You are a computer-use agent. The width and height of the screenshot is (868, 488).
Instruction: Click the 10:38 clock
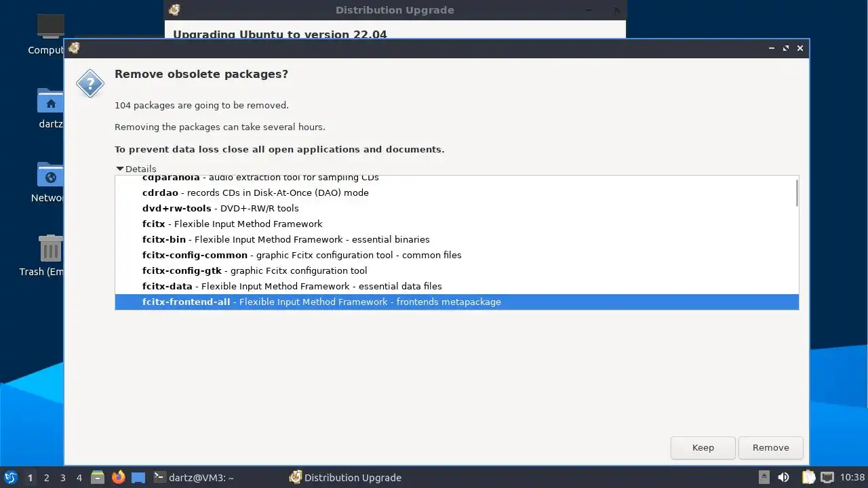pyautogui.click(x=852, y=477)
